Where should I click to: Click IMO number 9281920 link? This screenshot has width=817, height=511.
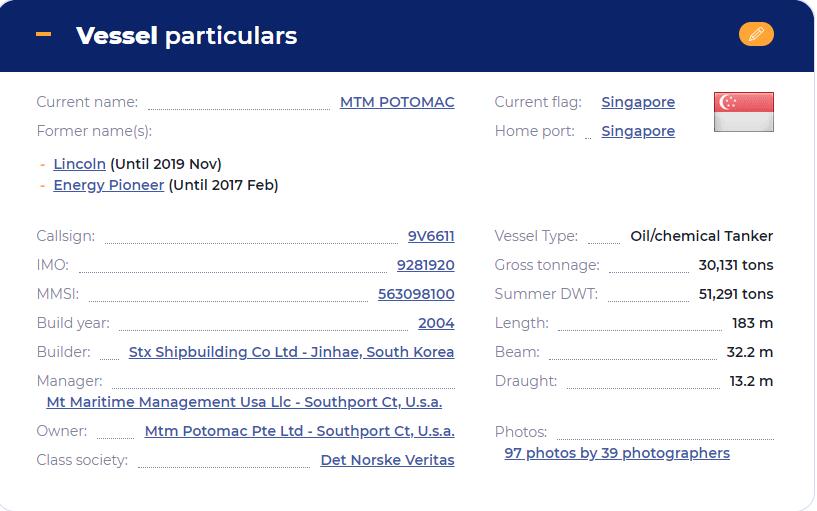pos(426,266)
